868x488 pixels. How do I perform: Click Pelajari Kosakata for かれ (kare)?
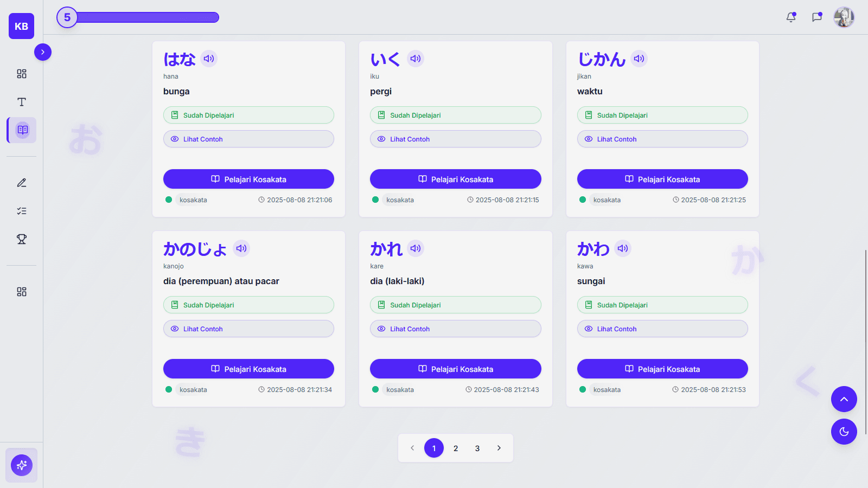click(455, 369)
